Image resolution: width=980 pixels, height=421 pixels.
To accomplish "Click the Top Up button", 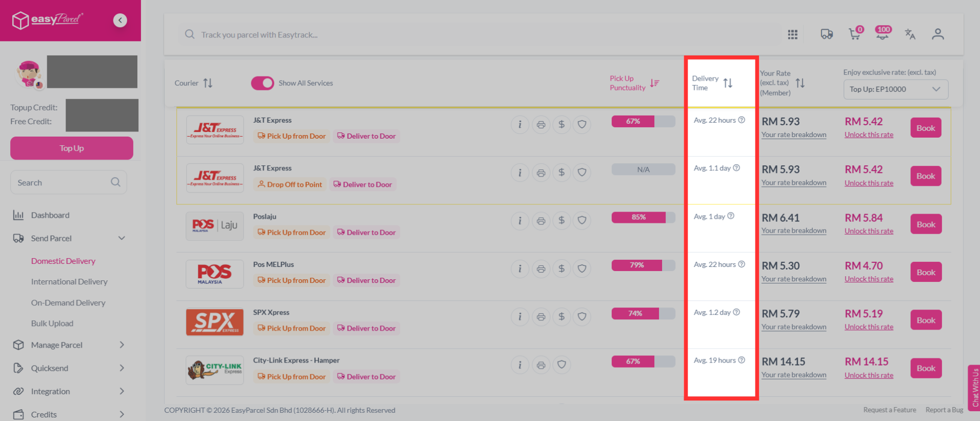I will point(72,148).
